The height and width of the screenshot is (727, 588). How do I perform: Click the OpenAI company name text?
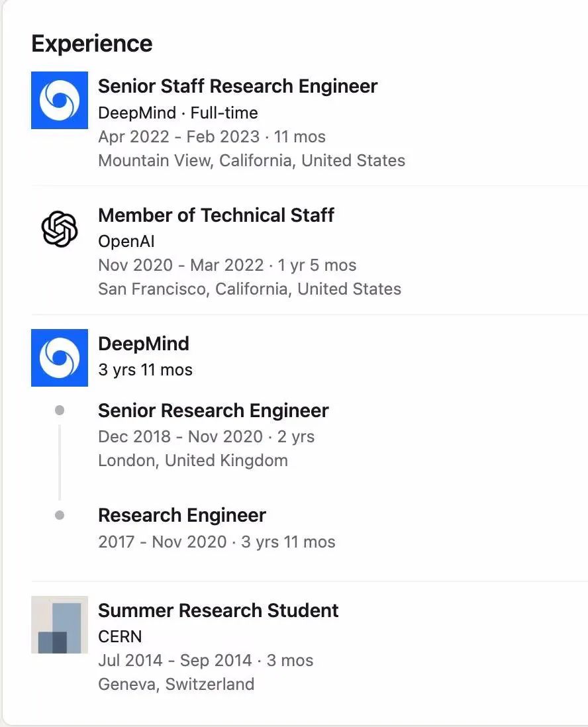coord(126,242)
